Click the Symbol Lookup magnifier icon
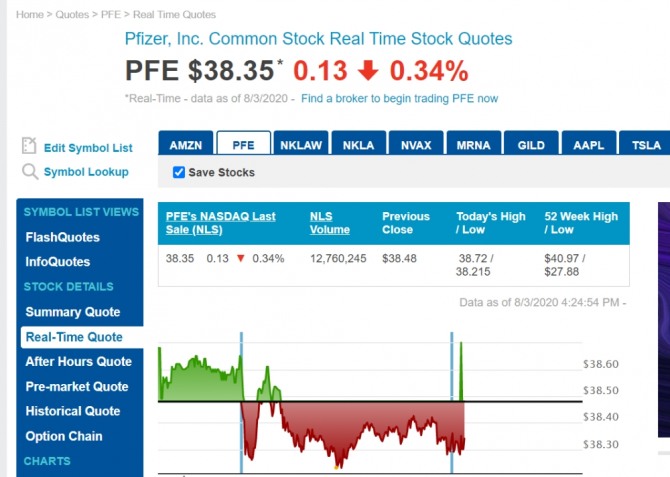This screenshot has width=670, height=477. pyautogui.click(x=28, y=172)
